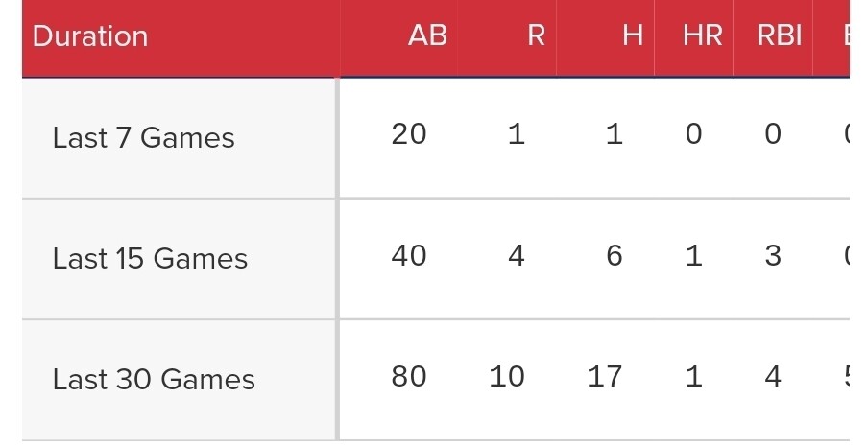This screenshot has height=446, width=868.
Task: Click runs value 10 in Last 30 Games
Action: pos(507,376)
